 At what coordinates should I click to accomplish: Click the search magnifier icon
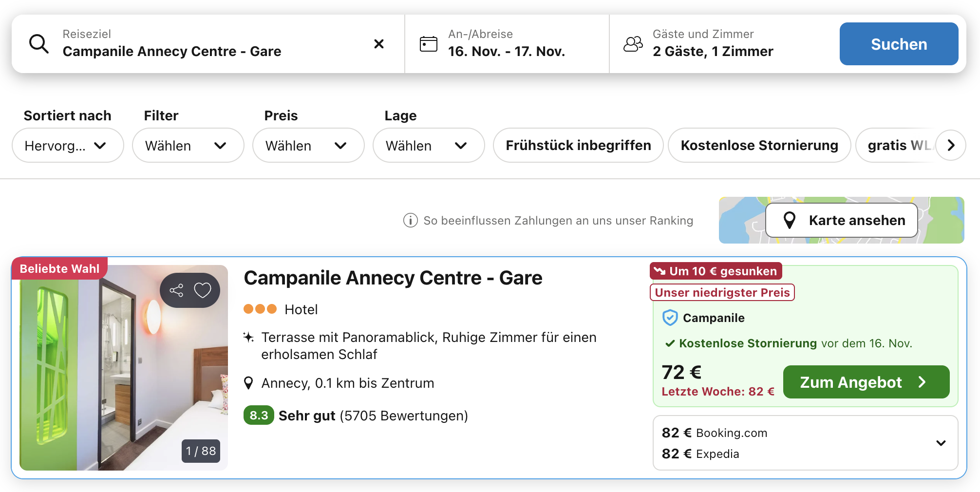tap(39, 44)
